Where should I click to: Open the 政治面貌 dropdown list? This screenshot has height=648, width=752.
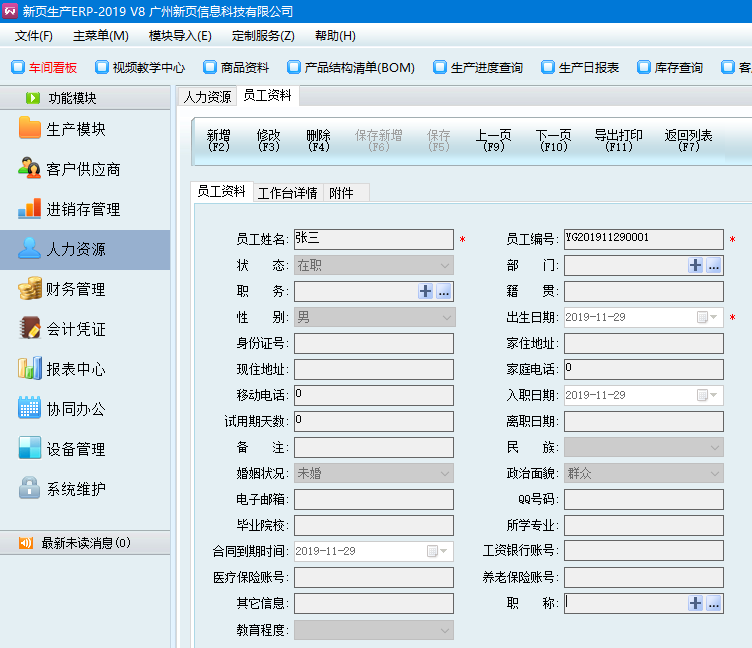[x=714, y=473]
